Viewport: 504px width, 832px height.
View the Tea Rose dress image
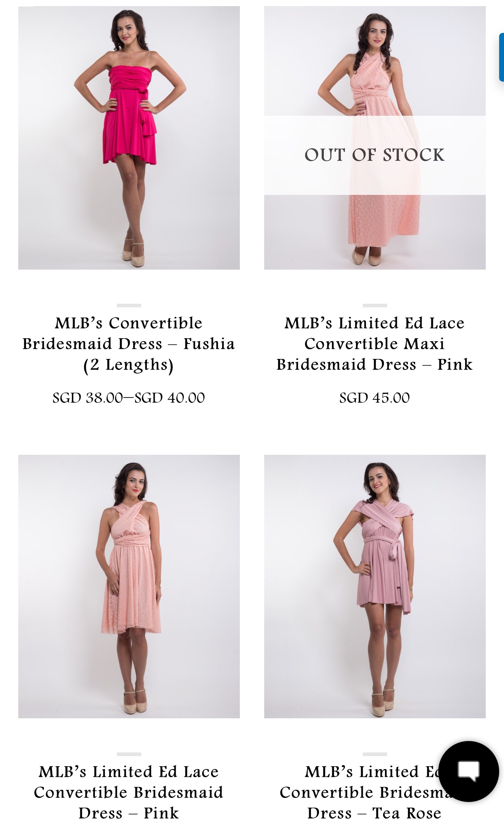click(x=375, y=586)
